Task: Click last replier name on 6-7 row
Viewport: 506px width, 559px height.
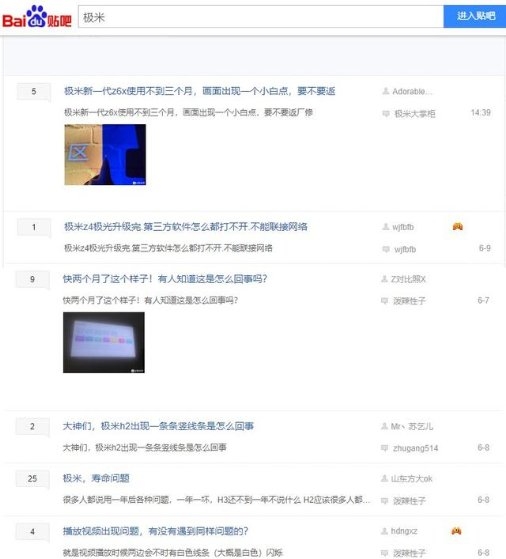Action: point(409,301)
